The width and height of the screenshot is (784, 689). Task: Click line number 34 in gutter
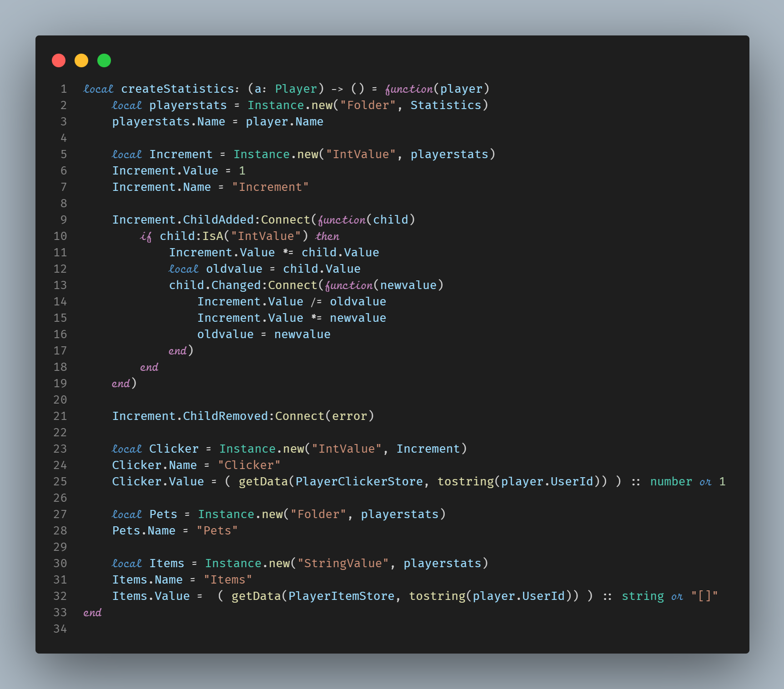[60, 629]
